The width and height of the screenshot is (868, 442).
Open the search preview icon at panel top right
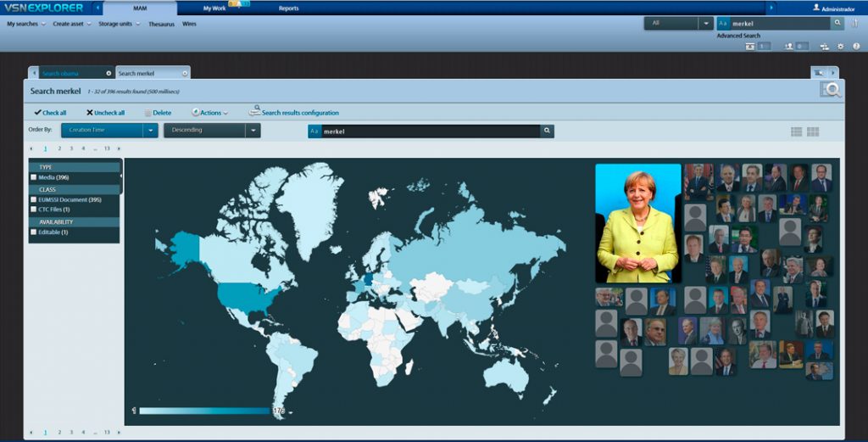point(831,90)
